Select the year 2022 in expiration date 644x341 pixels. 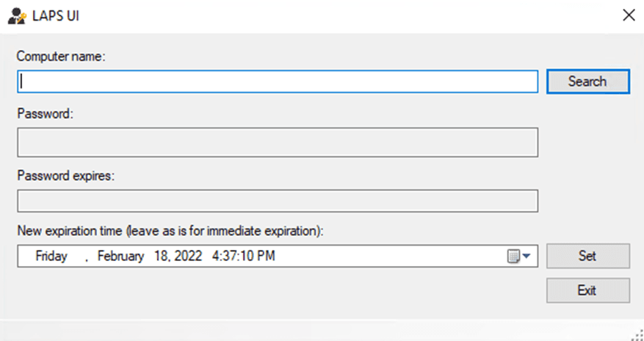tap(188, 256)
